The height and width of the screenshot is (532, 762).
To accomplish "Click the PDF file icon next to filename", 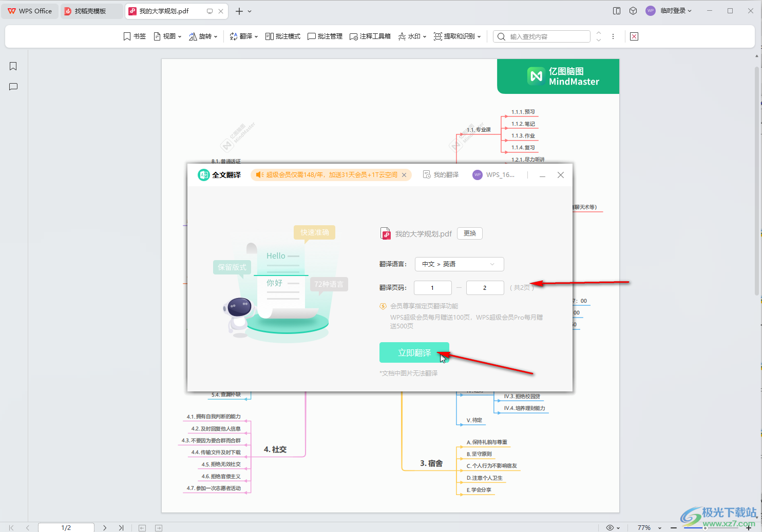I will 386,234.
